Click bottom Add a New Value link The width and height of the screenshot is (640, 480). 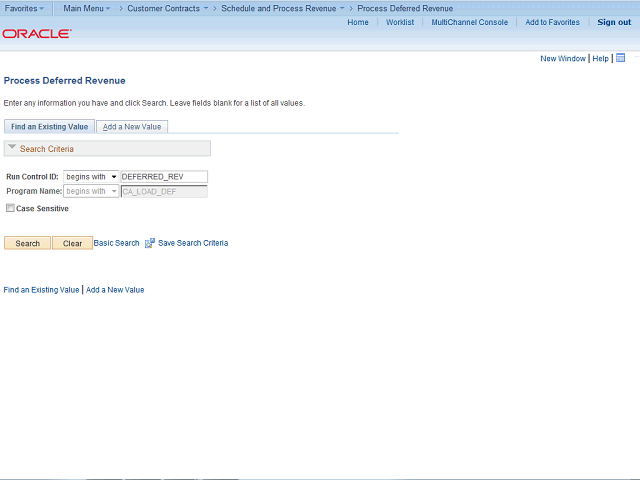[x=115, y=290]
